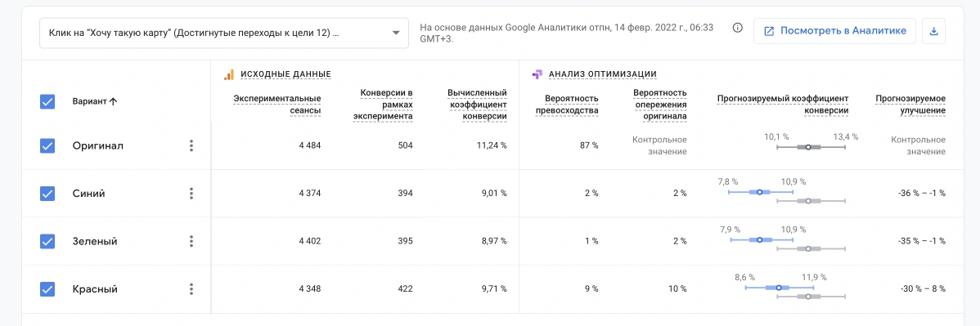
Task: Click the purple Optimize icon near Анализ оптимизации
Action: (537, 74)
